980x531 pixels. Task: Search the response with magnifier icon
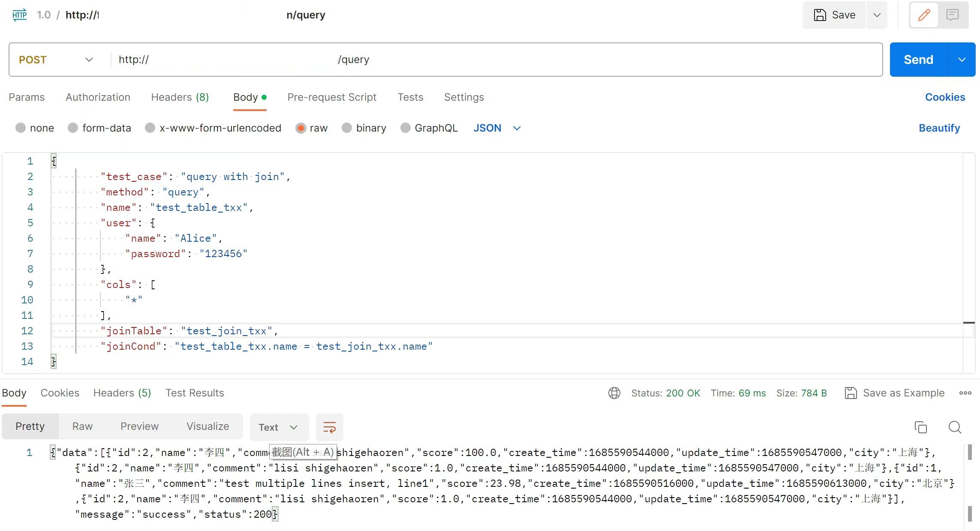(x=955, y=427)
